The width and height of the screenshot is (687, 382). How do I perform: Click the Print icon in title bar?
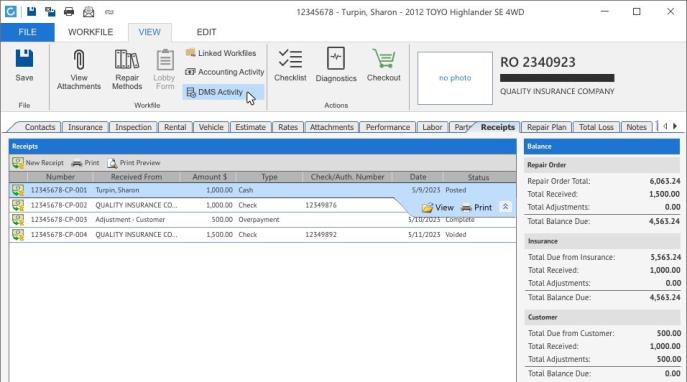tap(69, 11)
